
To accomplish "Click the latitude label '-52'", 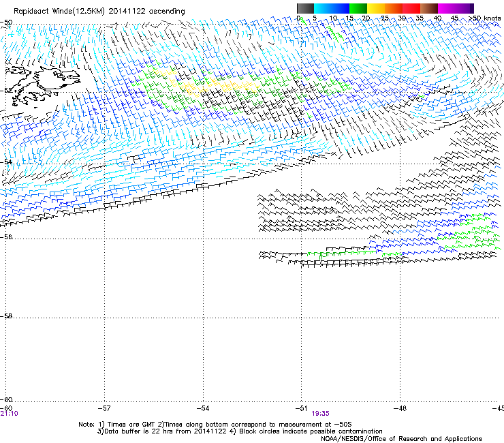I will point(6,91).
